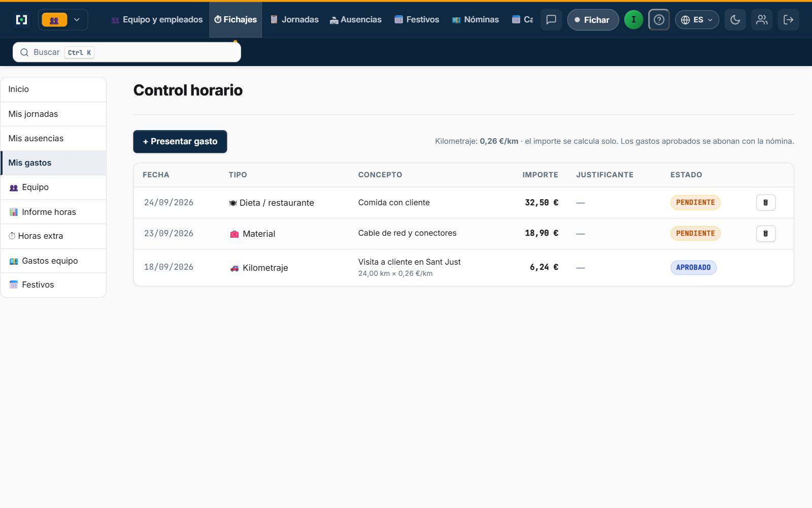Click the ESTADO column header
Image resolution: width=812 pixels, height=508 pixels.
point(686,175)
